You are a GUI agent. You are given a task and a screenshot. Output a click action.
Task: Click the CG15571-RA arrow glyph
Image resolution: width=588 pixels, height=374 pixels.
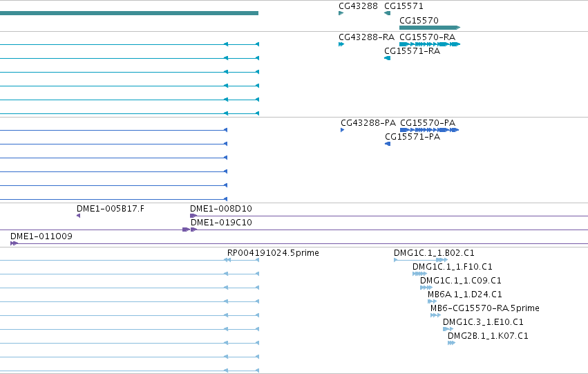(x=388, y=58)
